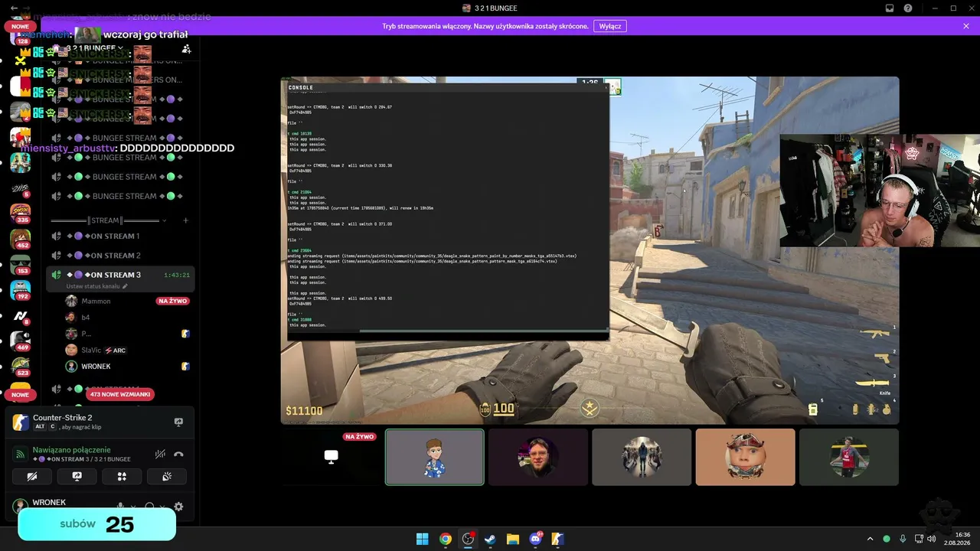Toggle screen share button in voice panel
This screenshot has height=551, width=980.
[77, 476]
